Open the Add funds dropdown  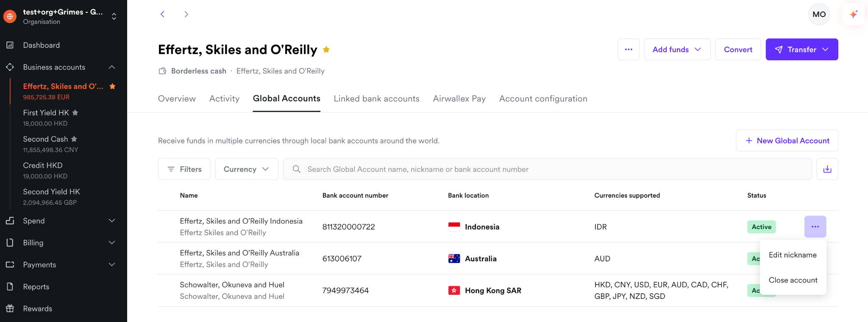click(677, 50)
